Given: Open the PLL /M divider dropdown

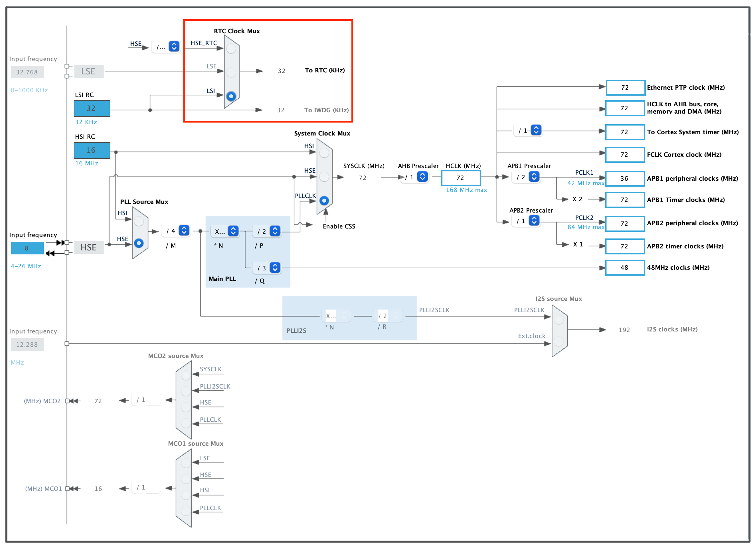Looking at the screenshot, I should point(184,231).
